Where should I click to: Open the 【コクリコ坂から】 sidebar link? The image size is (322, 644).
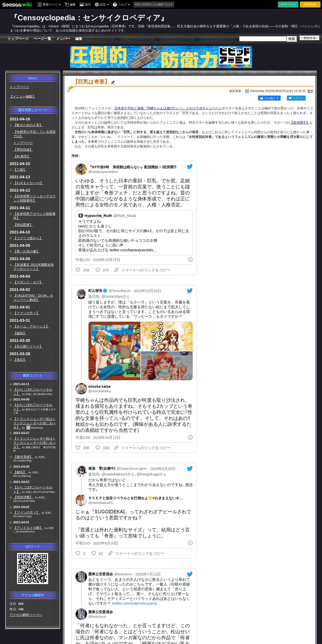tap(28, 238)
